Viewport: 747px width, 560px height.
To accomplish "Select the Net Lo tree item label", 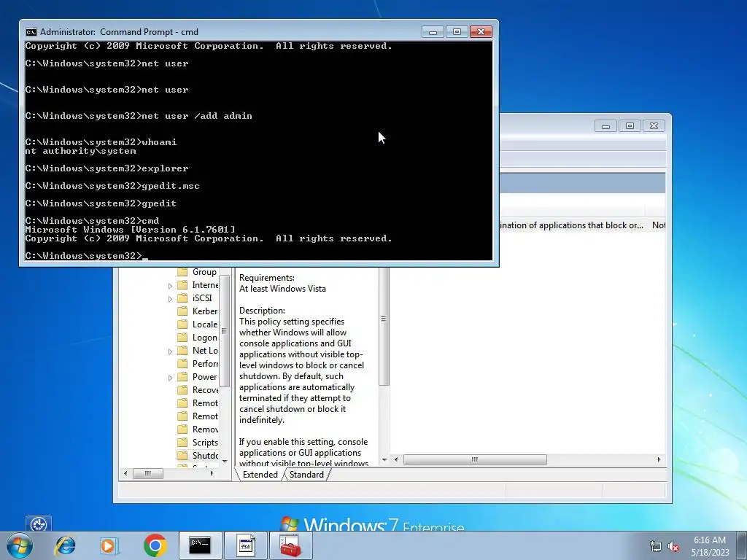I will [205, 351].
